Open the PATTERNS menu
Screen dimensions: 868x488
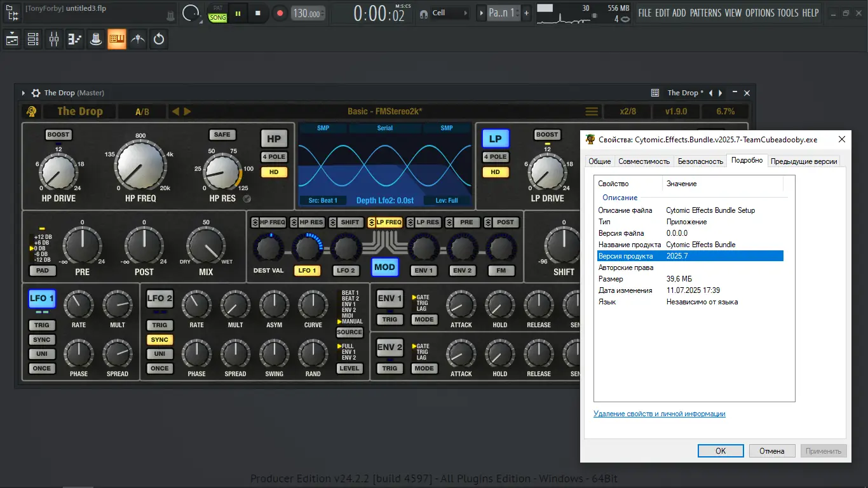coord(705,13)
